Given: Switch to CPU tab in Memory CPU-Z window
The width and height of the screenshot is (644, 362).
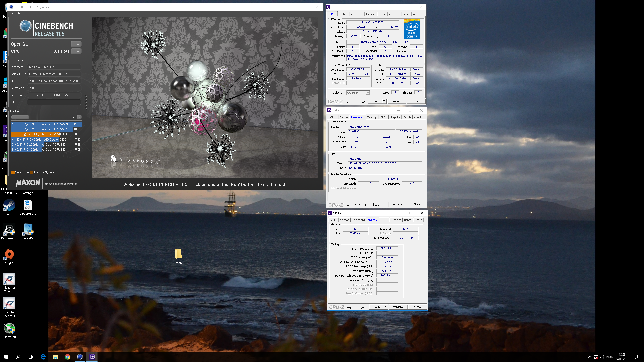Looking at the screenshot, I should point(333,220).
